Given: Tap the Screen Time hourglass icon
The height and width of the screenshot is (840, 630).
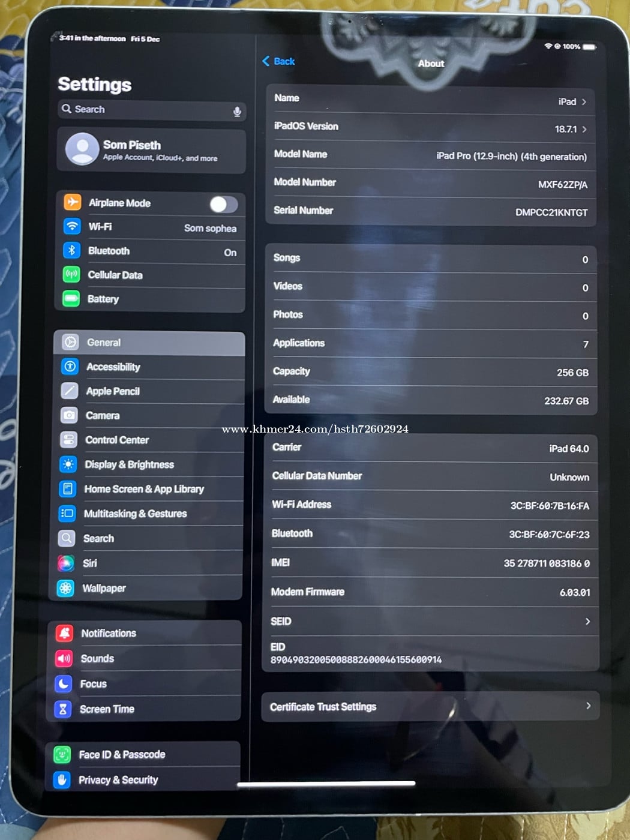Looking at the screenshot, I should point(63,709).
